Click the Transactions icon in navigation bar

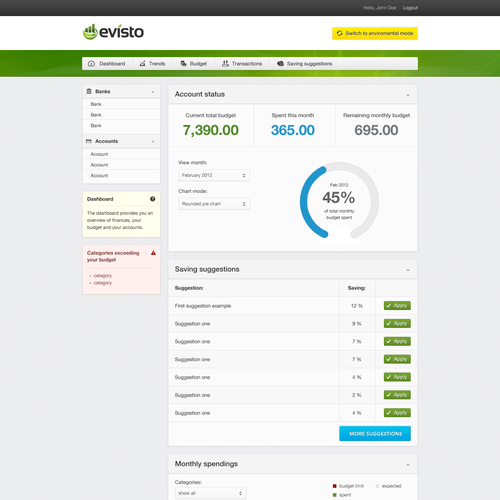coord(225,63)
